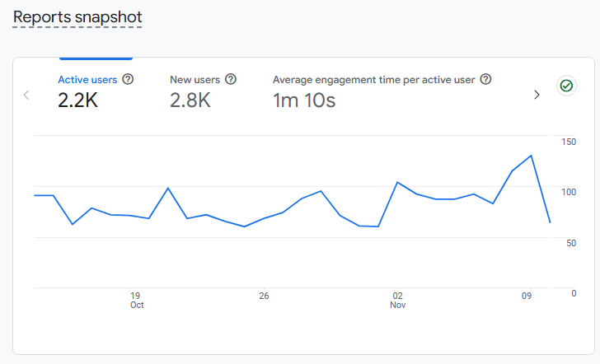
Task: Click the 2.2K active users value
Action: coord(78,100)
